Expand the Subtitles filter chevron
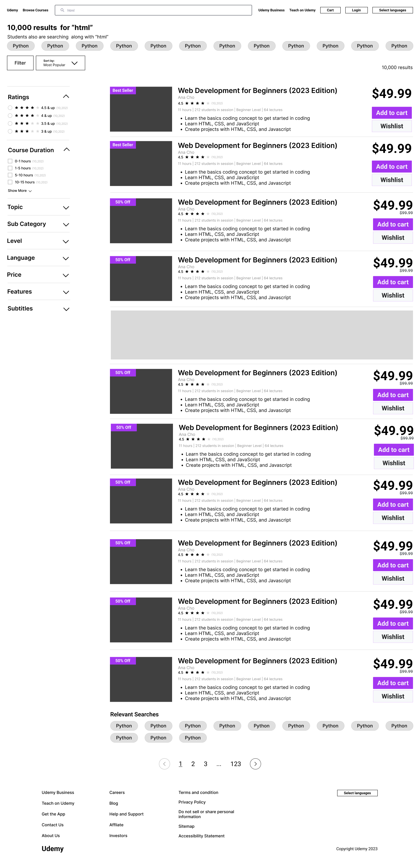 (x=66, y=309)
